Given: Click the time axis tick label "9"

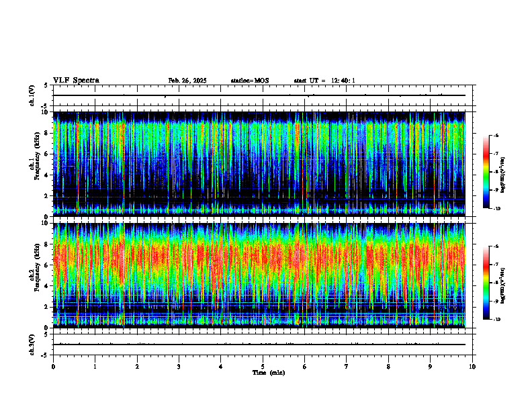Looking at the screenshot, I should click(x=430, y=367).
